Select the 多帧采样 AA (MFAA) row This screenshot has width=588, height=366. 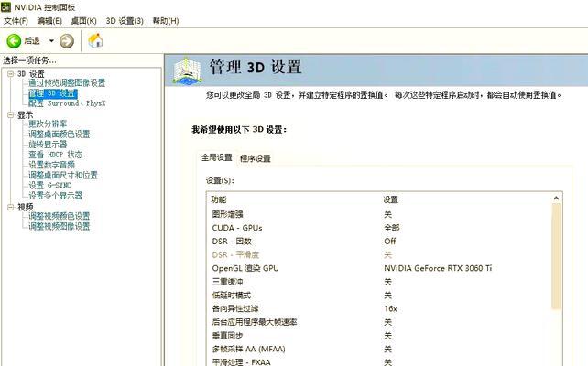(x=379, y=350)
